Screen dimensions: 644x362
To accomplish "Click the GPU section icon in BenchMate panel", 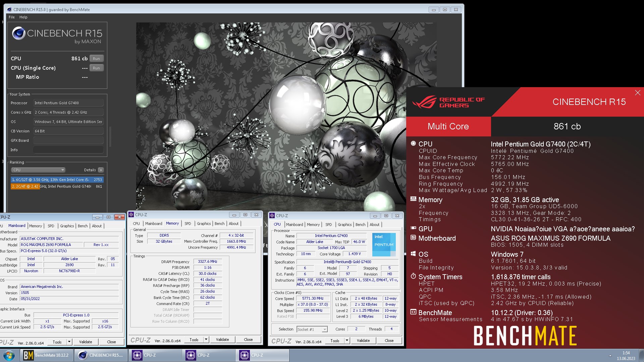I will pos(413,228).
